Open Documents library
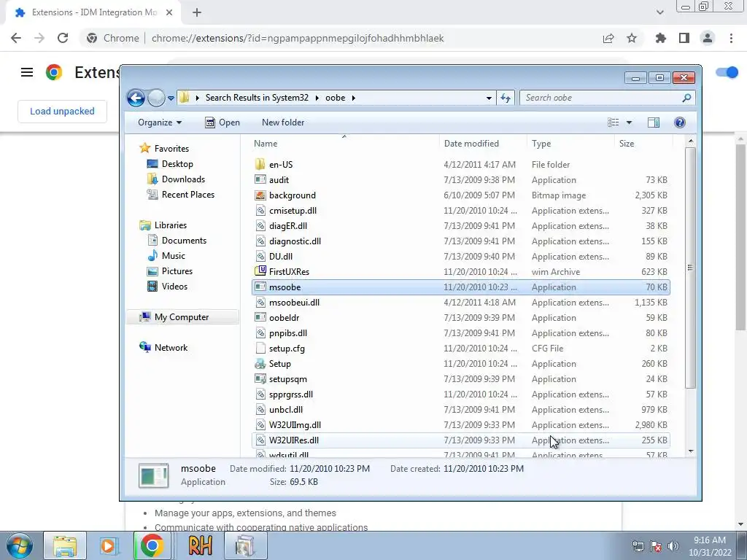The width and height of the screenshot is (747, 560). tap(184, 241)
